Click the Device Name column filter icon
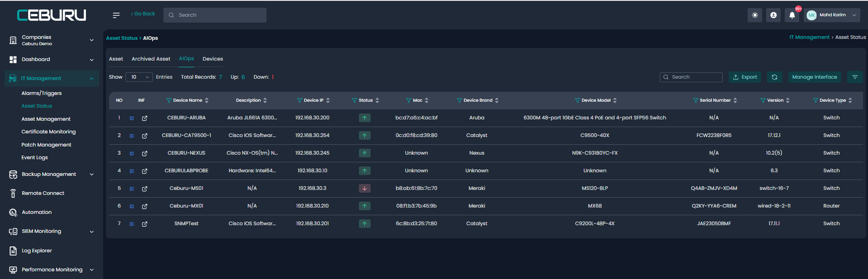The width and height of the screenshot is (868, 279). pos(169,100)
